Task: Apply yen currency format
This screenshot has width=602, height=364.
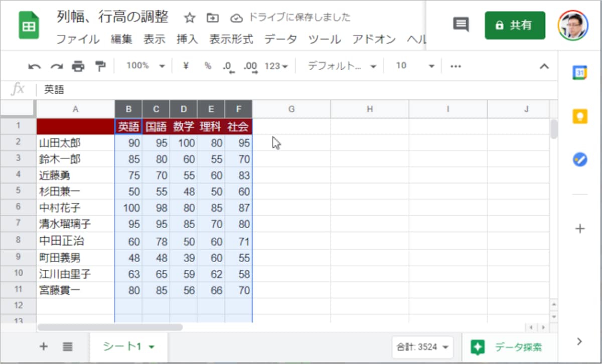Action: coord(186,66)
